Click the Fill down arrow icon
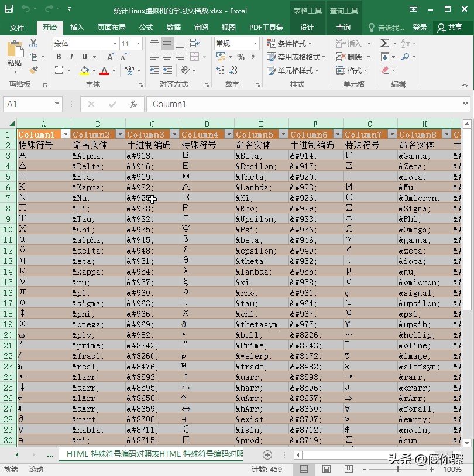The width and height of the screenshot is (474, 476). click(x=385, y=57)
